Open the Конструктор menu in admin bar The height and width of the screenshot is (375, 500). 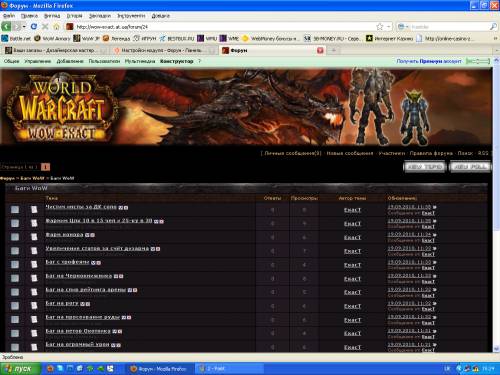(x=176, y=61)
